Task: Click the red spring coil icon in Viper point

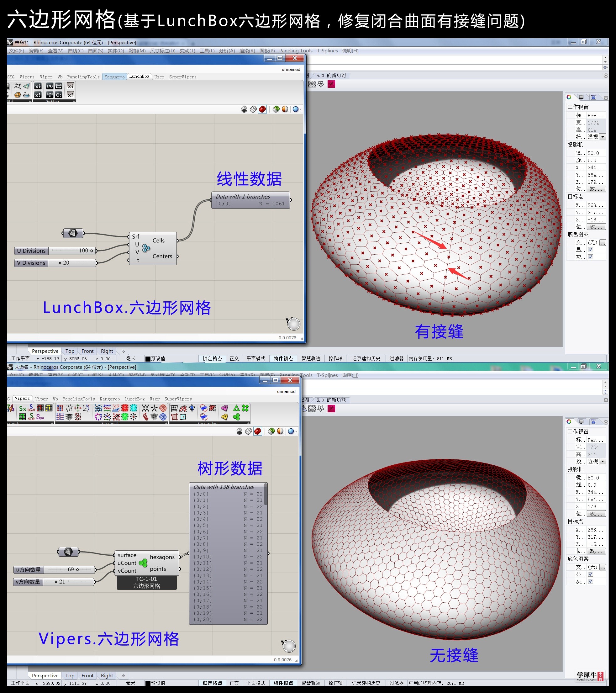Action: tap(145, 417)
